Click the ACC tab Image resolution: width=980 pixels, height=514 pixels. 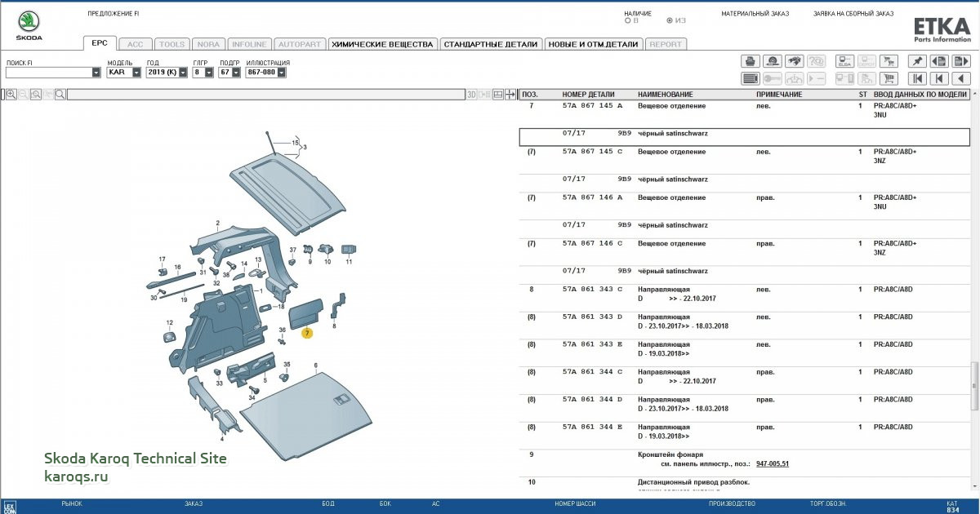tap(135, 44)
